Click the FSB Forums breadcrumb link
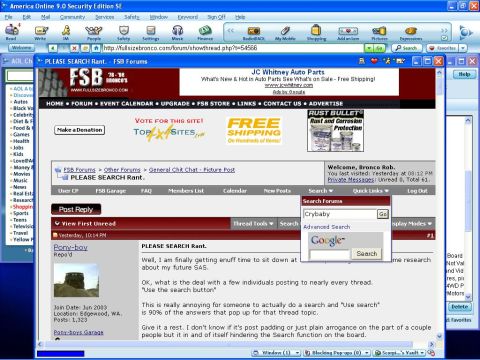Screen dimensions: 480x360 pyautogui.click(x=79, y=170)
